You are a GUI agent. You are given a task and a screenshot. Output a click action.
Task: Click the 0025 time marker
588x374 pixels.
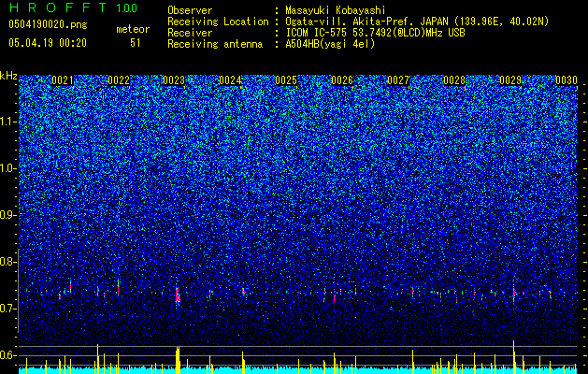tap(286, 80)
